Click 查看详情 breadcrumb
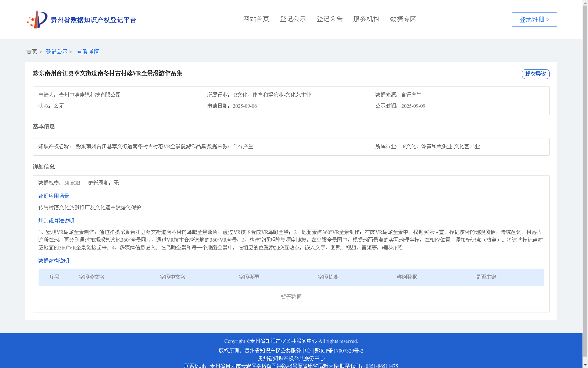Image resolution: width=588 pixels, height=368 pixels. pos(88,52)
